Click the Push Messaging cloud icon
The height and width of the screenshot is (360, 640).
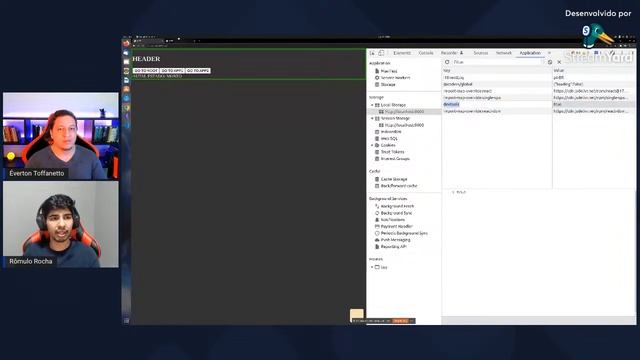(377, 240)
